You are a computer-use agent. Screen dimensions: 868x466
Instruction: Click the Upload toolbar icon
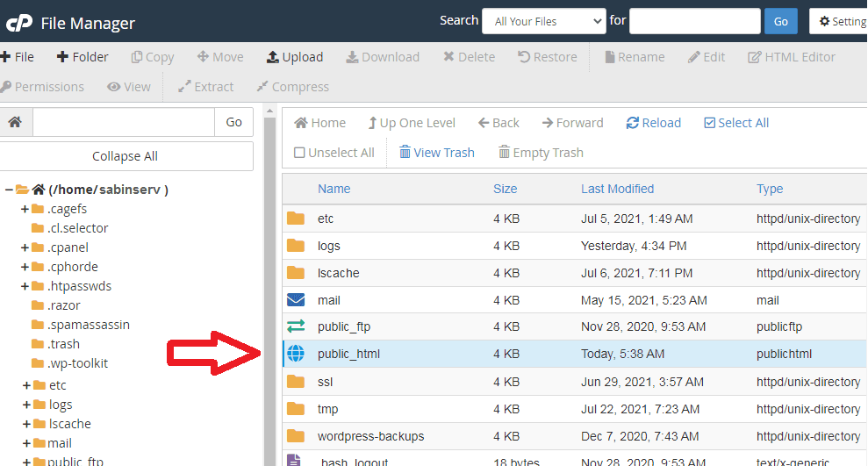273,57
